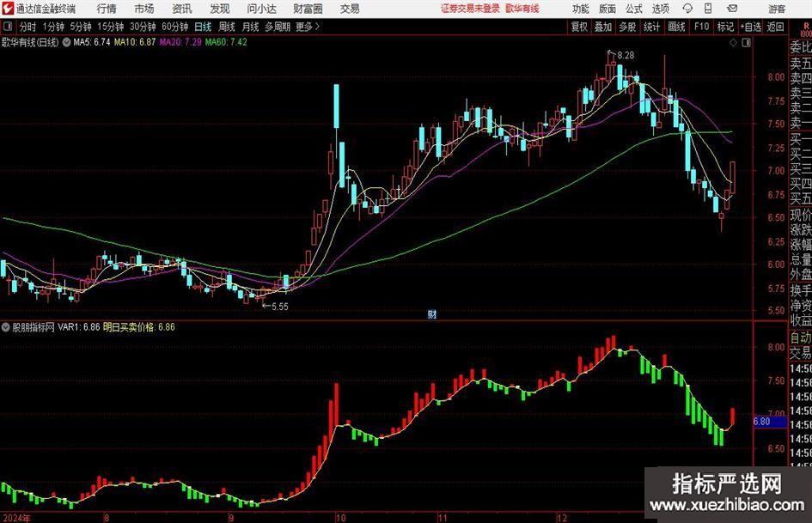Select the 1分钟 period tab
Viewport: 812px width, 523px height.
[x=53, y=27]
